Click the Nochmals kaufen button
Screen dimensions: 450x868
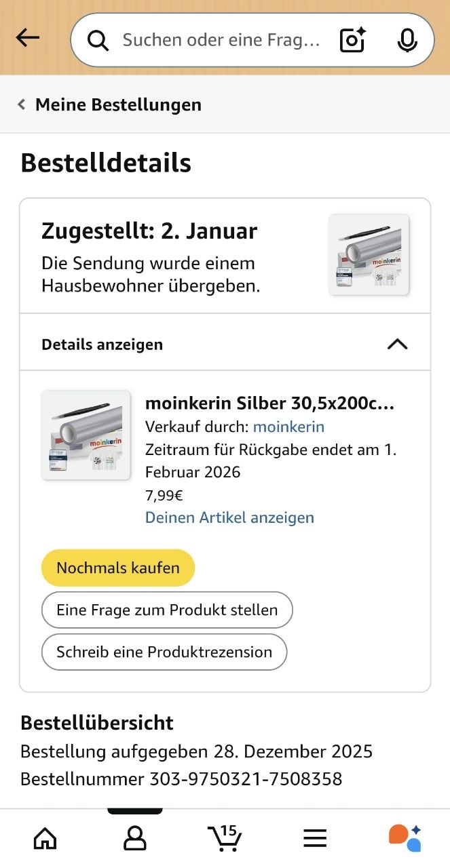click(x=118, y=568)
